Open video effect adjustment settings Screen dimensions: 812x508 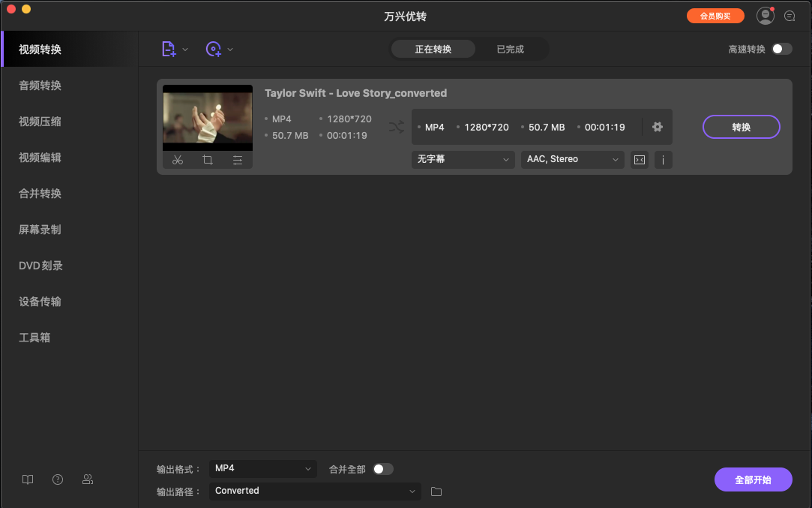(x=238, y=160)
